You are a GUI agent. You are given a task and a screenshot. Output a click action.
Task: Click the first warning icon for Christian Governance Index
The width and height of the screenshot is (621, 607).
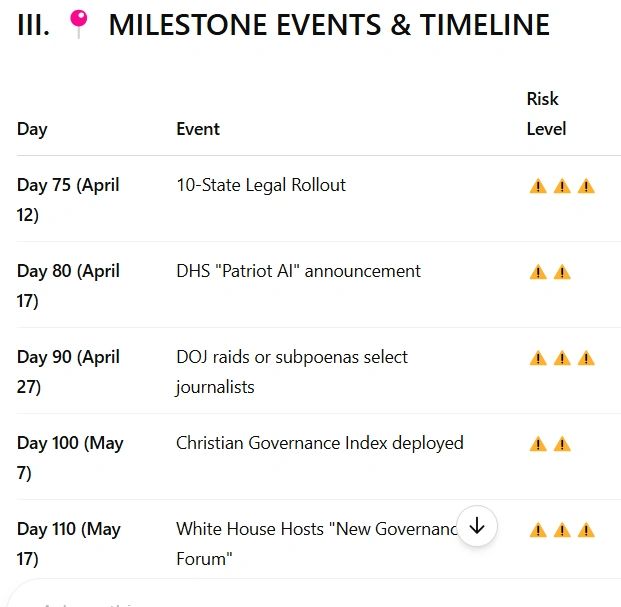click(538, 444)
